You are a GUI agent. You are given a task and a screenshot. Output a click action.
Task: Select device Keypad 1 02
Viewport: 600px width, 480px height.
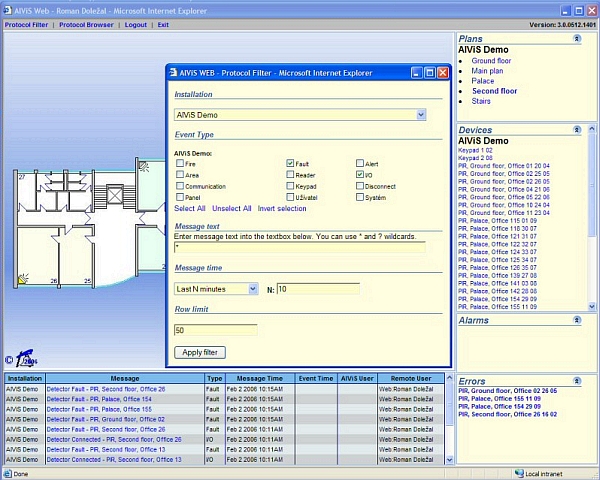(x=475, y=150)
